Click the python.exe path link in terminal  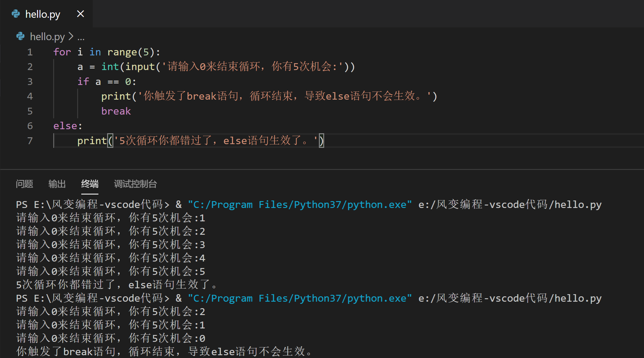pyautogui.click(x=299, y=204)
